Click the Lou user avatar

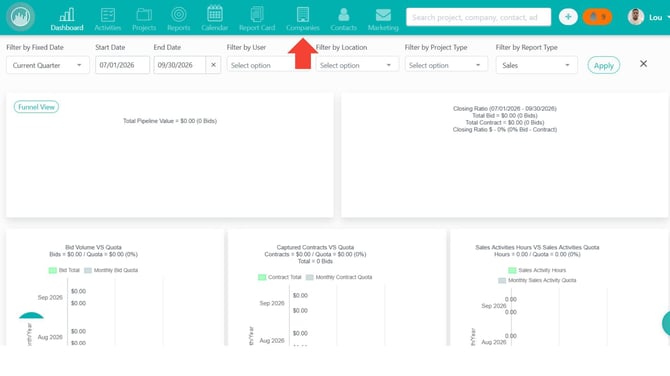pyautogui.click(x=635, y=17)
